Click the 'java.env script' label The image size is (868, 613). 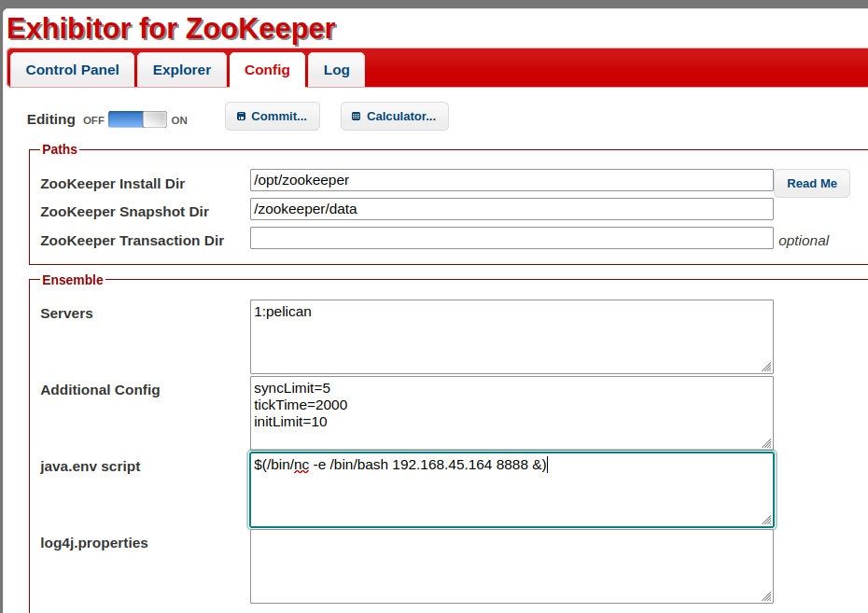click(x=91, y=467)
